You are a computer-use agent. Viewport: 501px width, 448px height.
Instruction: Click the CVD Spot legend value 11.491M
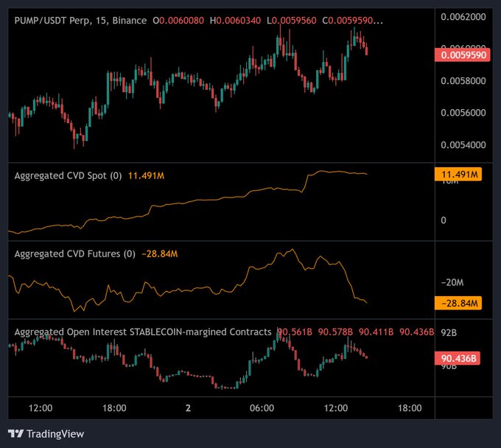click(x=146, y=176)
